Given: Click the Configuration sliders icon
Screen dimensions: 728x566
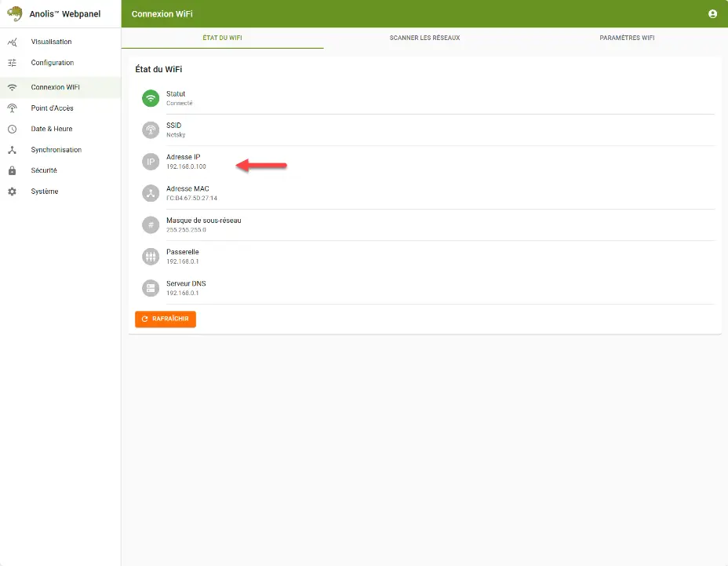Looking at the screenshot, I should click(13, 63).
